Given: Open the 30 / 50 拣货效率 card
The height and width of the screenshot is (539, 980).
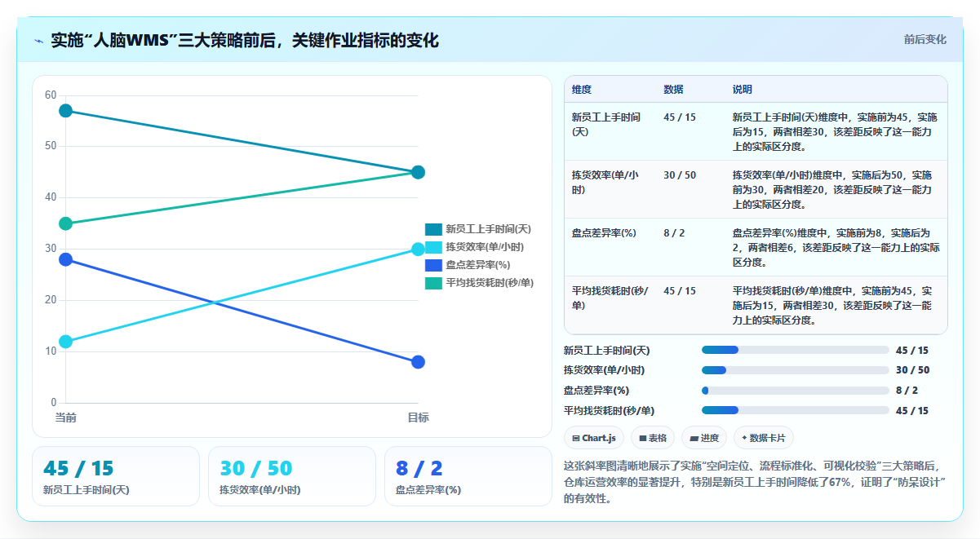Looking at the screenshot, I should pyautogui.click(x=292, y=476).
